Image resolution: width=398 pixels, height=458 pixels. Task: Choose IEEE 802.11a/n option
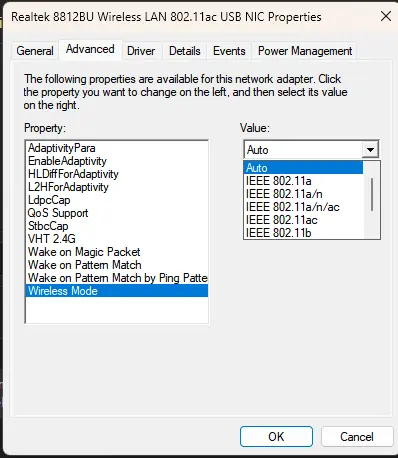pyautogui.click(x=303, y=194)
